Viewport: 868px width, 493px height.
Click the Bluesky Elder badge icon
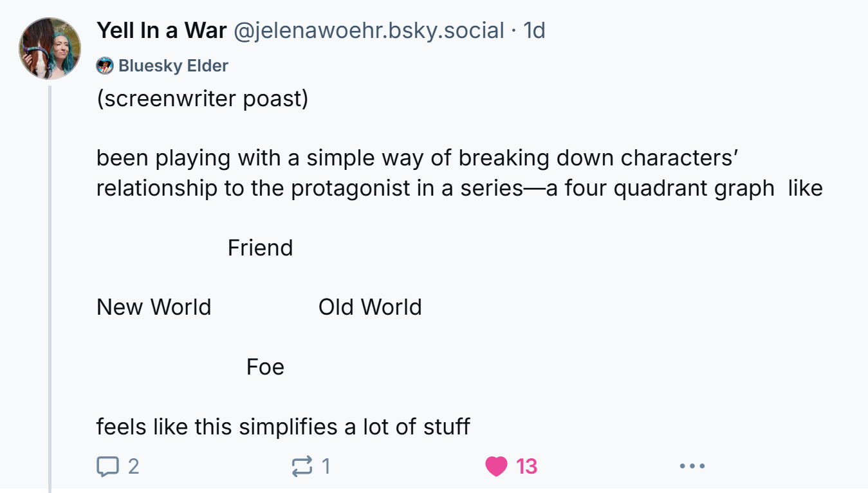point(104,66)
